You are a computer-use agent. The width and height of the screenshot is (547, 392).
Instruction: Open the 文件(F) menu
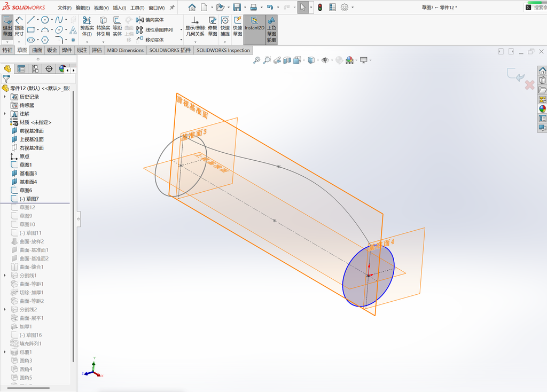point(65,7)
